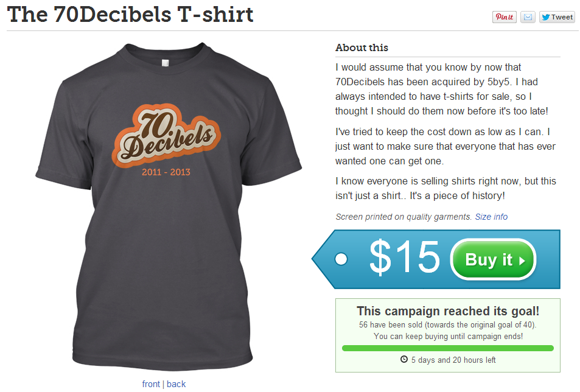This screenshot has width=580, height=392.
Task: Click the white hole on the price tag
Action: pos(341,259)
